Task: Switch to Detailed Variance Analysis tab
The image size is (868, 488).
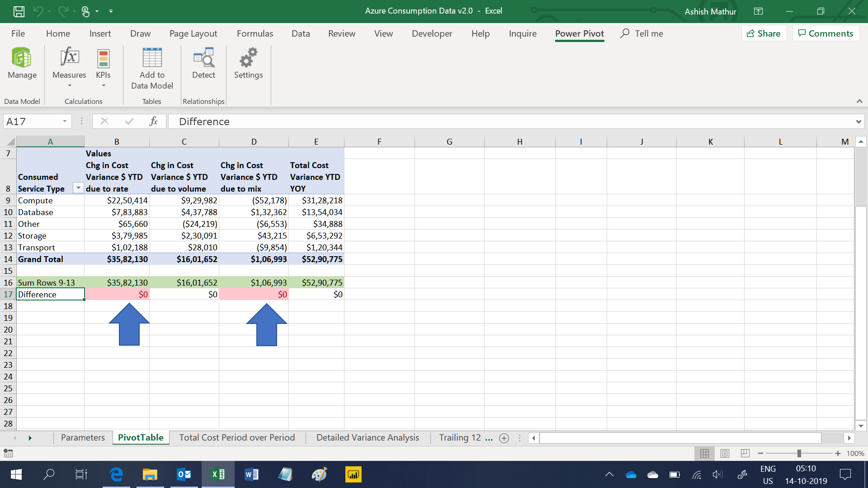Action: tap(367, 437)
